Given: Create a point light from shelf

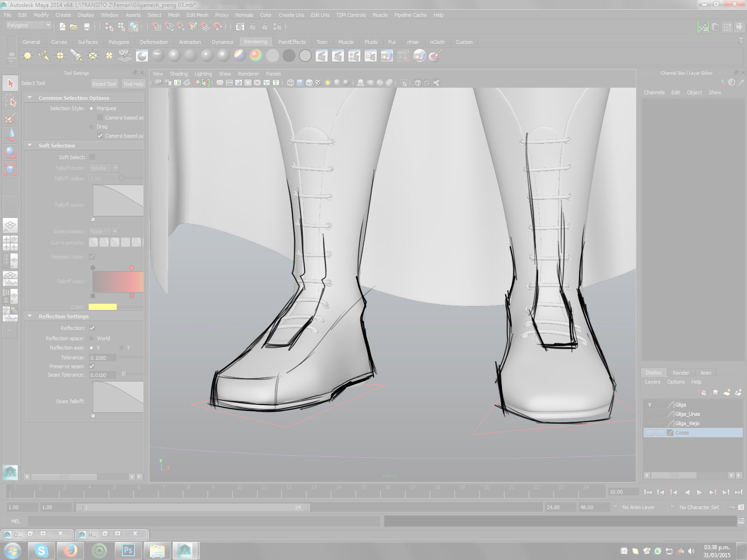Looking at the screenshot, I should click(x=60, y=56).
